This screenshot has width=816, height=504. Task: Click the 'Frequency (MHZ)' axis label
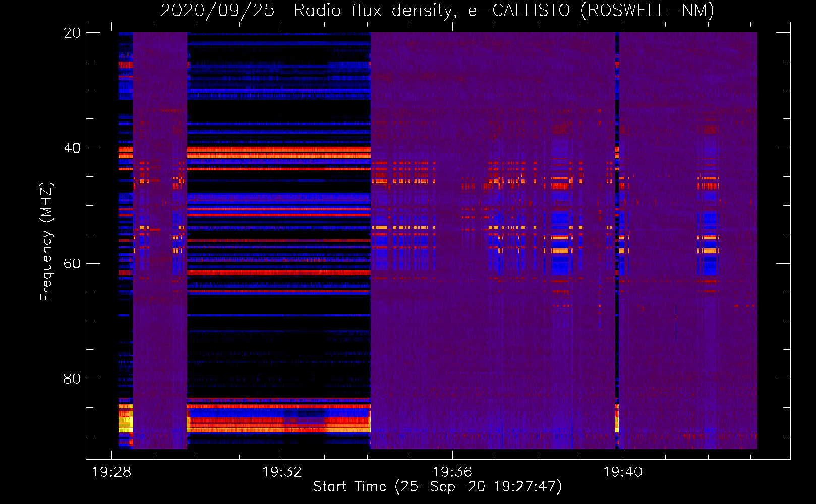(x=46, y=241)
